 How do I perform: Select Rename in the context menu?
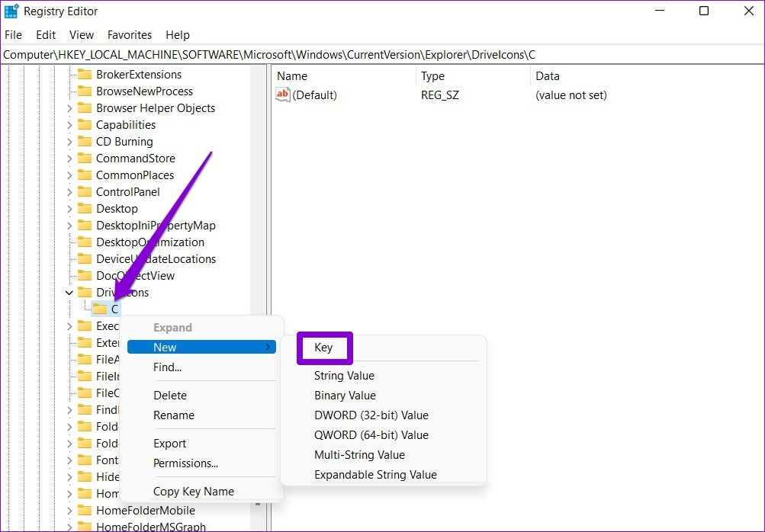pyautogui.click(x=174, y=415)
